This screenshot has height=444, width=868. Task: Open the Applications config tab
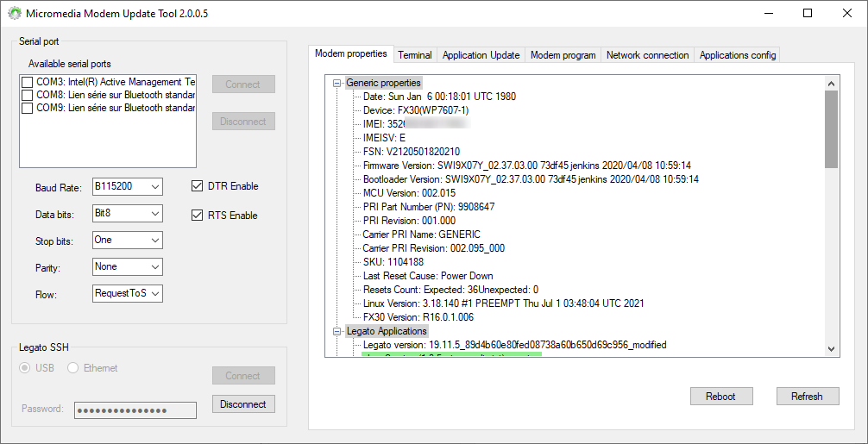click(x=738, y=55)
